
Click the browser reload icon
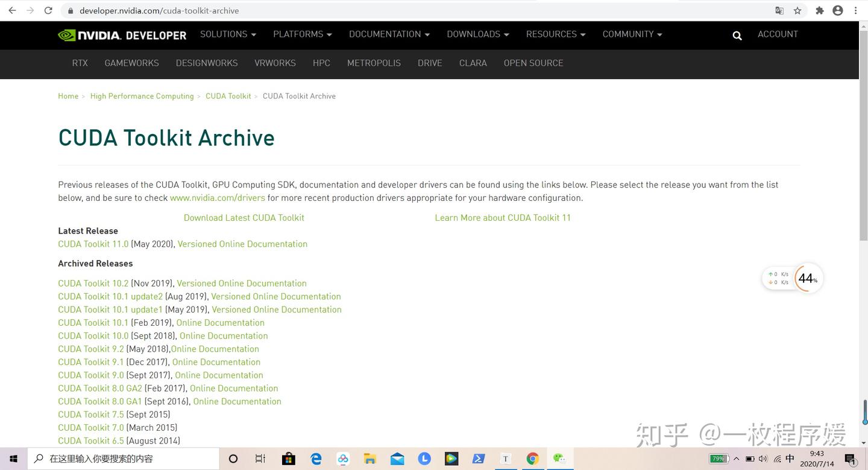[48, 10]
